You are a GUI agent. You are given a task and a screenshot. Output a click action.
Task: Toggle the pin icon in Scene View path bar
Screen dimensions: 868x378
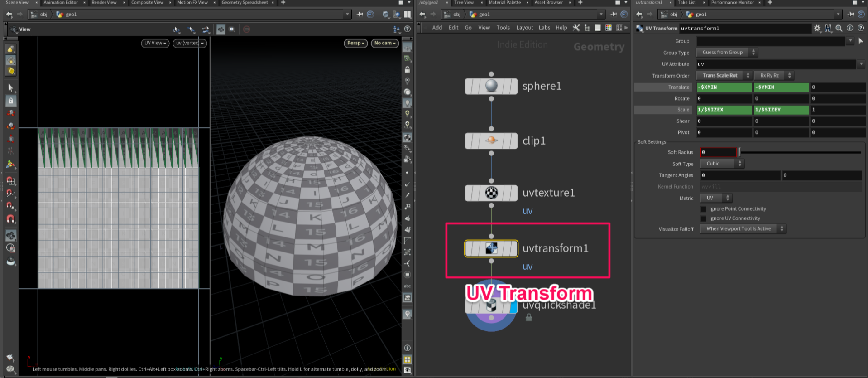(360, 15)
